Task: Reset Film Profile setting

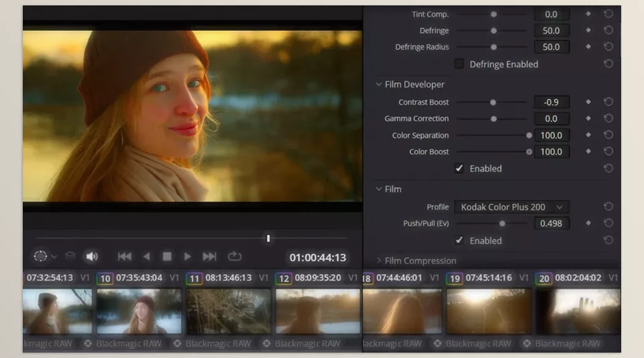Action: coord(608,206)
